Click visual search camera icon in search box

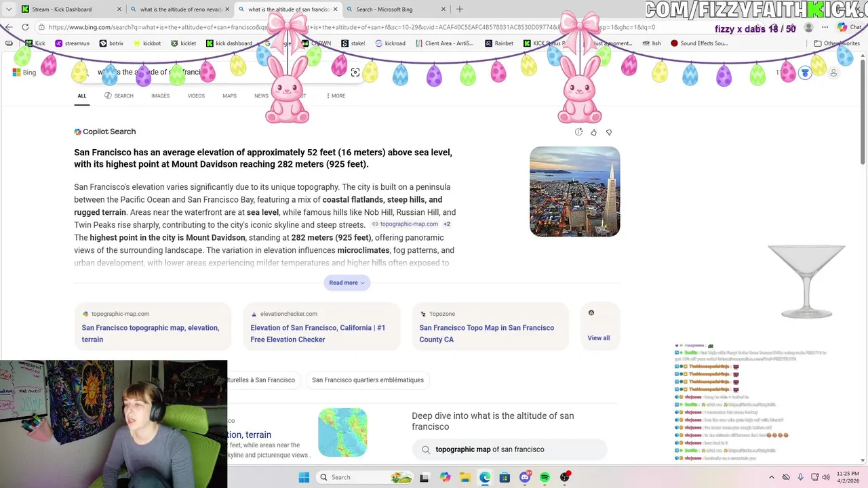[355, 73]
